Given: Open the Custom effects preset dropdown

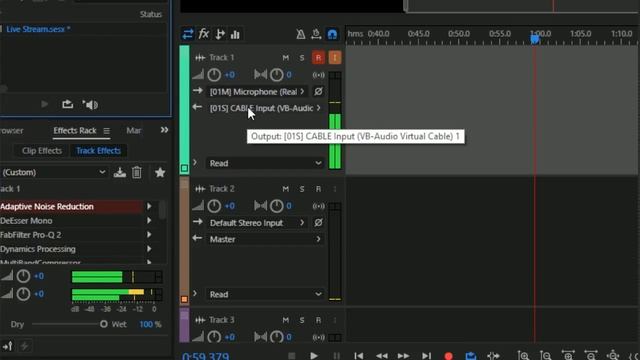Looking at the screenshot, I should 53,172.
